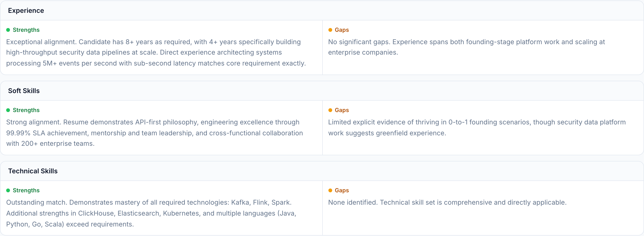Select the Strengths label in Soft Skills

(26, 110)
